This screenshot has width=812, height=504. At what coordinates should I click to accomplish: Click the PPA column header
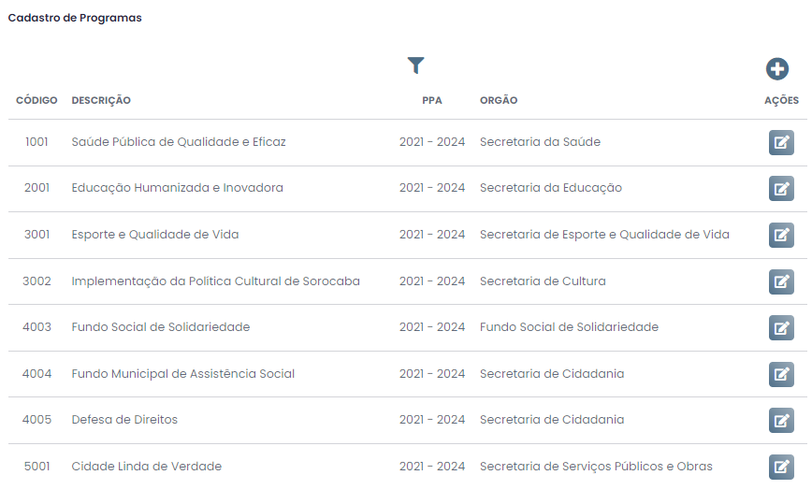click(x=432, y=100)
